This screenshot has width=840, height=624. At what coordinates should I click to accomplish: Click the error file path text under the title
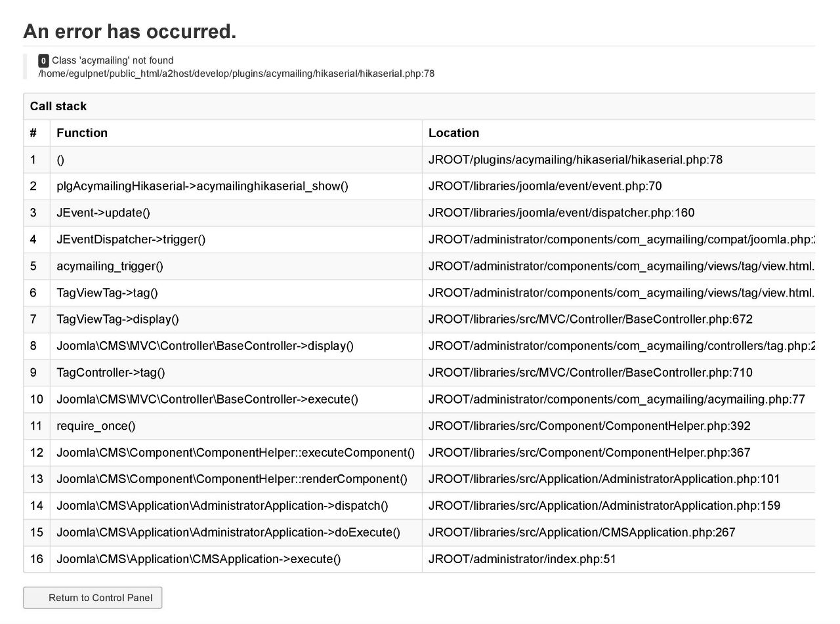point(236,73)
